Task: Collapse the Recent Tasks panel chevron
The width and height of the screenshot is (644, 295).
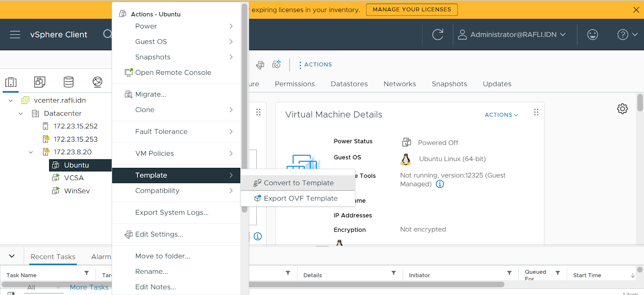Action: [12, 256]
